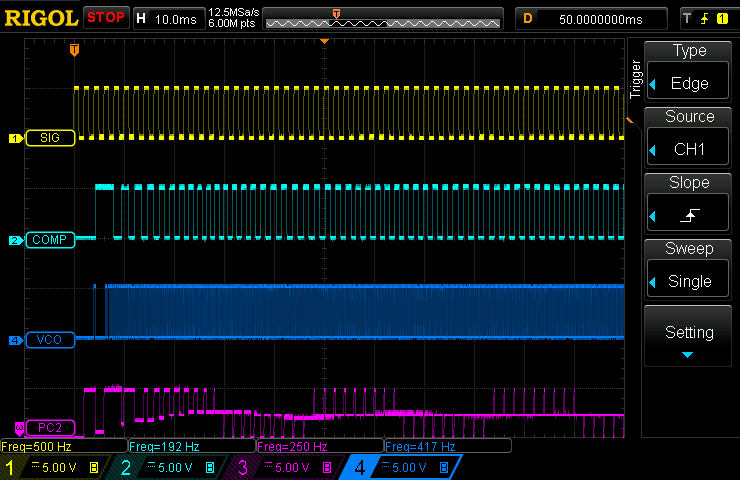Click the cyan COMP channel label
The height and width of the screenshot is (480, 740).
click(x=52, y=240)
